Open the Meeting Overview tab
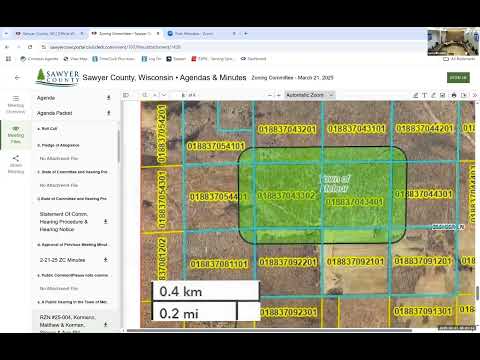The image size is (480, 360). pos(16,105)
